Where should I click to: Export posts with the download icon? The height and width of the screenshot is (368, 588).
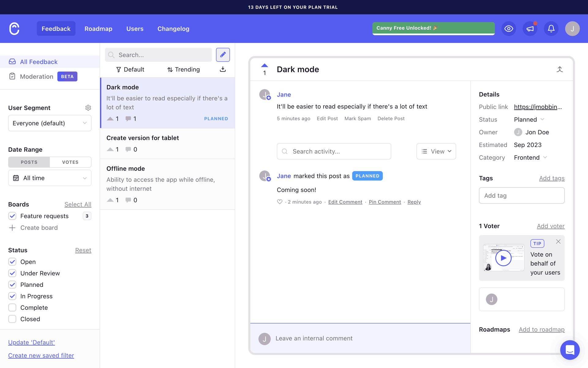point(223,69)
